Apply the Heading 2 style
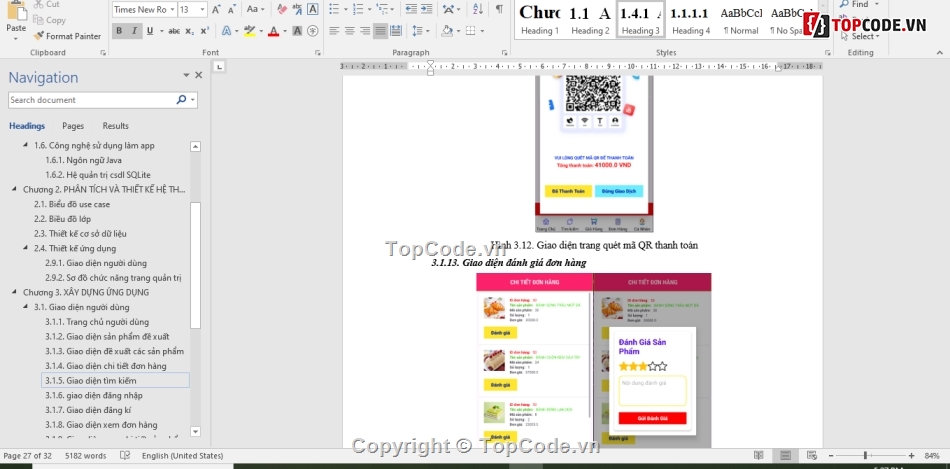950x469 pixels. [x=590, y=18]
